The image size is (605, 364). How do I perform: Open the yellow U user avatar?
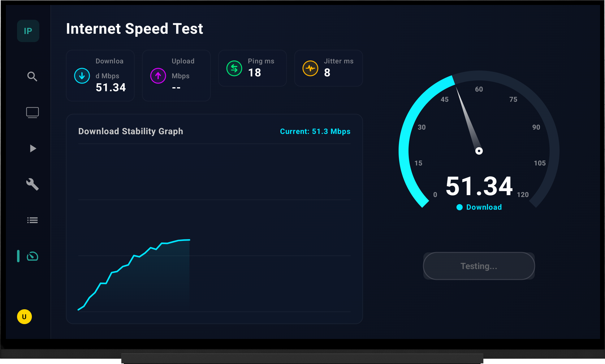[24, 317]
